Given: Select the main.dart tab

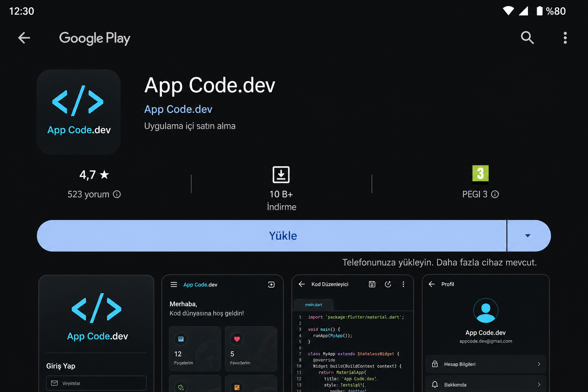Looking at the screenshot, I should [314, 305].
